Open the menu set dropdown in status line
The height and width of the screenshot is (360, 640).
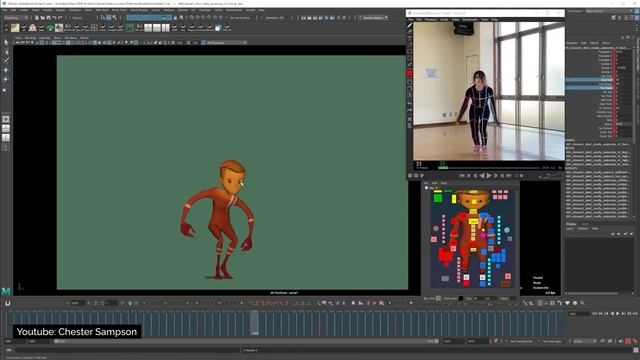16,18
